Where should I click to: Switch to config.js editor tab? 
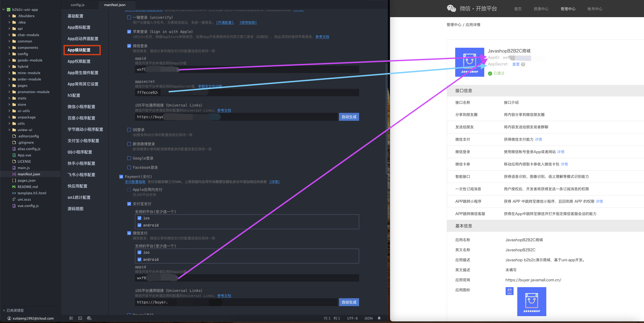tap(78, 5)
